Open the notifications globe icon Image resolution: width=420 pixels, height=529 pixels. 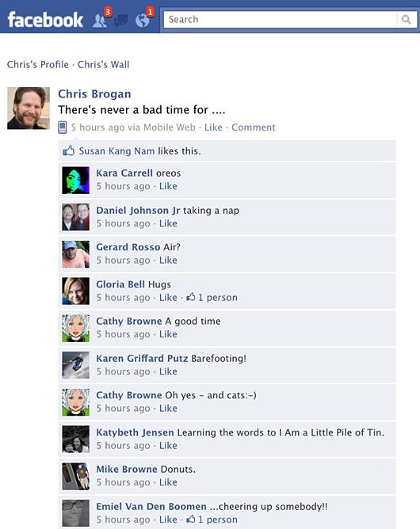143,21
